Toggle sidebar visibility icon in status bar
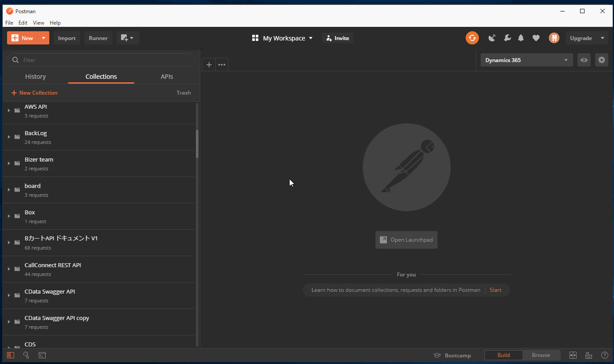 pyautogui.click(x=11, y=355)
